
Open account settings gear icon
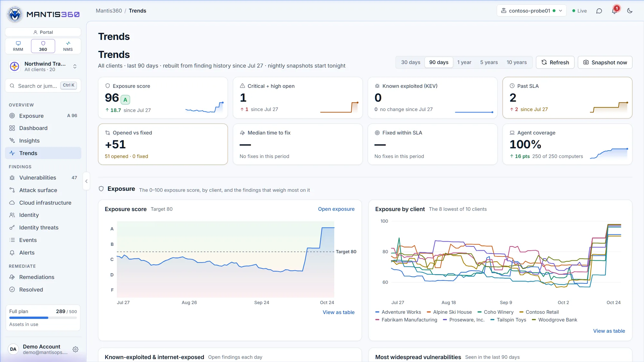[75, 349]
